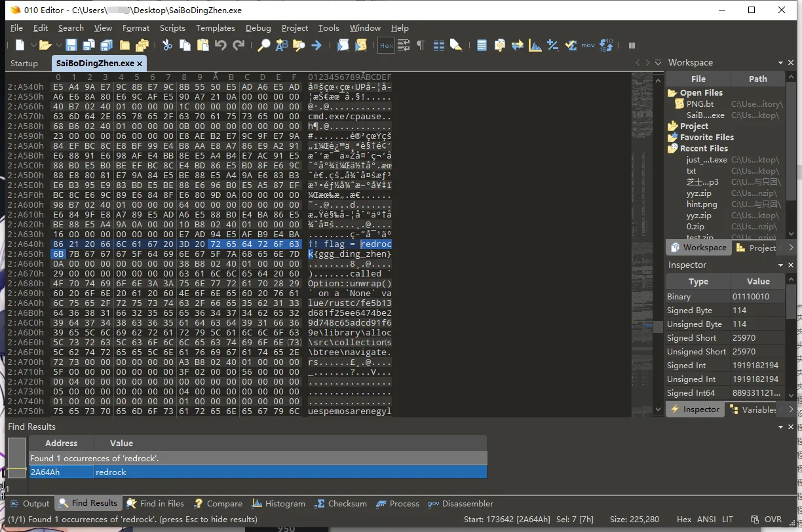The height and width of the screenshot is (532, 802).
Task: Toggle LIT endian setting in status bar
Action: coord(727,519)
